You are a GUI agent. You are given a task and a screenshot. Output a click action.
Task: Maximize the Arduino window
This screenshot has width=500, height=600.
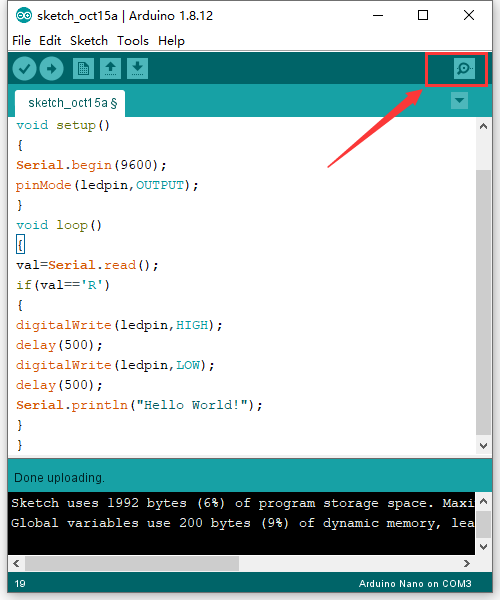coord(423,15)
